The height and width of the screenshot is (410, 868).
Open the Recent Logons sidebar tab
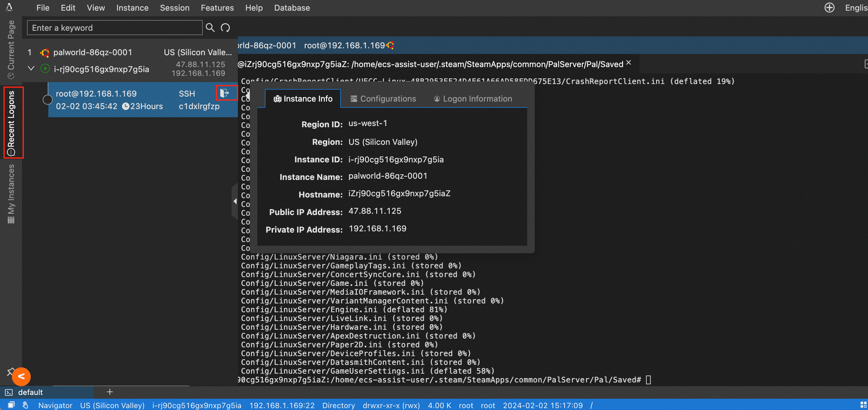(x=11, y=123)
